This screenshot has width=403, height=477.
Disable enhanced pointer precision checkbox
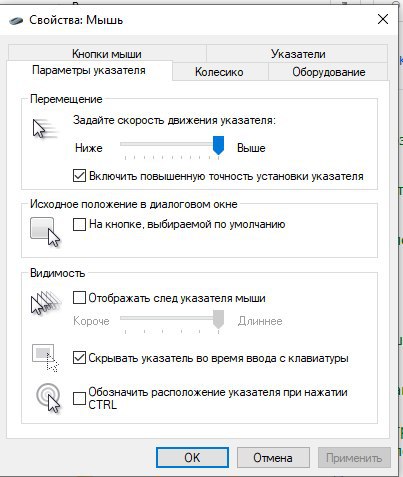79,176
